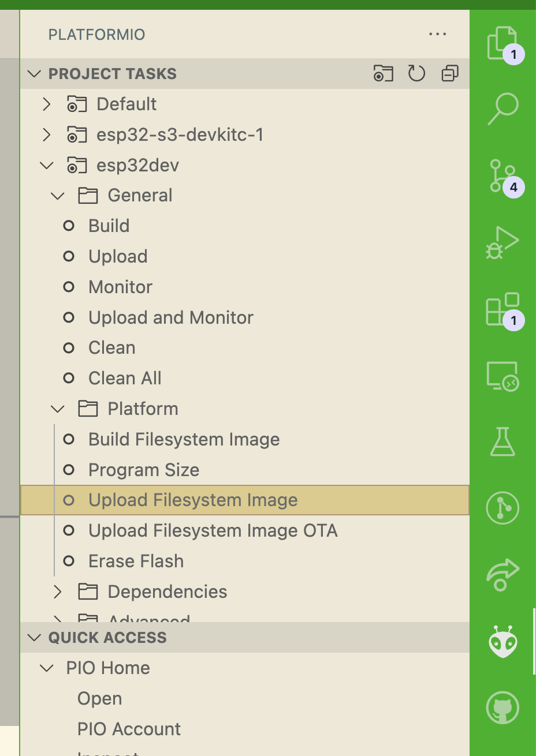Click the Source Control badge showing 4
The image size is (536, 756).
[513, 187]
